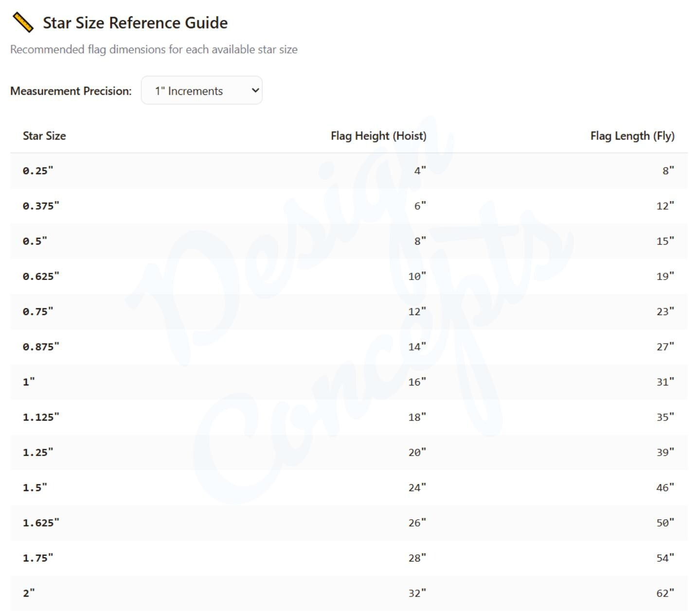Viewport: 697px width, 616px height.
Task: Click the 20" hoist value
Action: pos(417,452)
